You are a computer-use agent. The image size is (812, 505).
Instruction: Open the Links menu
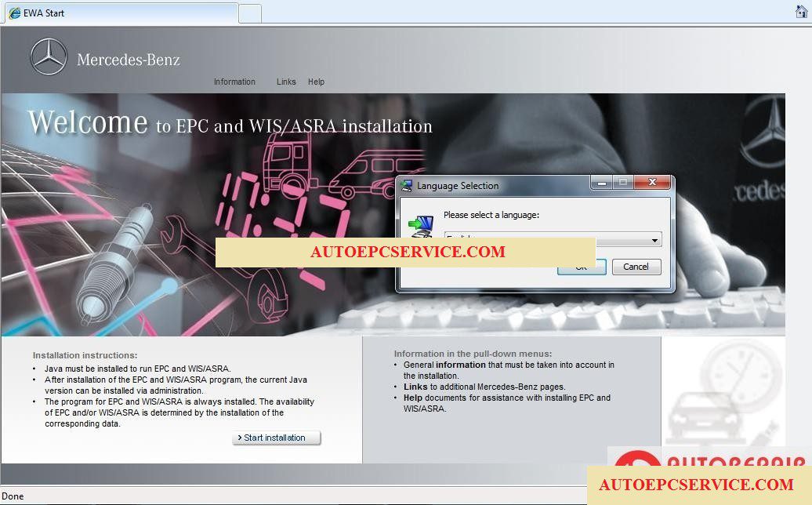click(286, 82)
